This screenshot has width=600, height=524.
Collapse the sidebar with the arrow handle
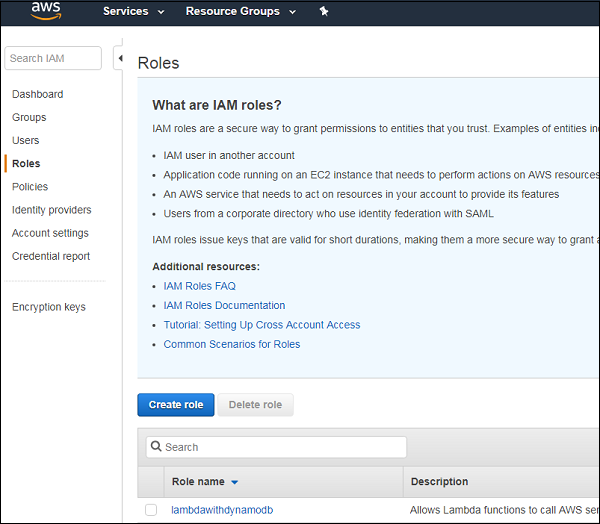click(120, 58)
